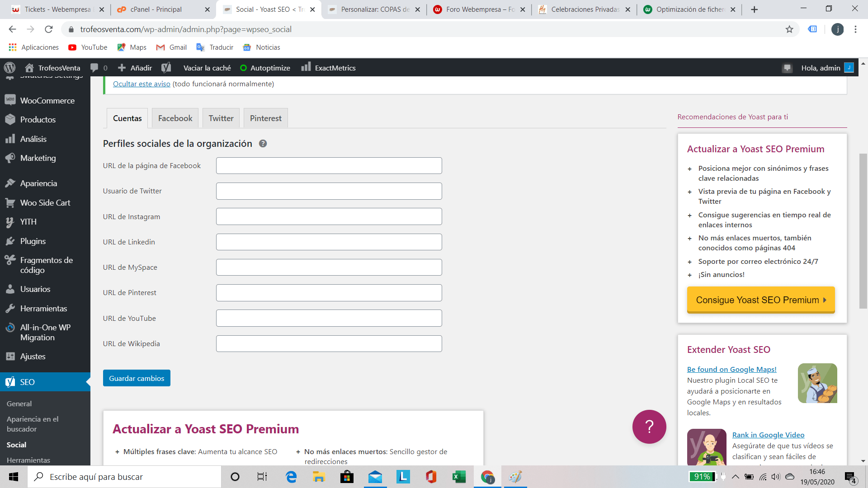Viewport: 868px width, 488px height.
Task: Click the Yoast icon in admin bar
Action: (166, 68)
